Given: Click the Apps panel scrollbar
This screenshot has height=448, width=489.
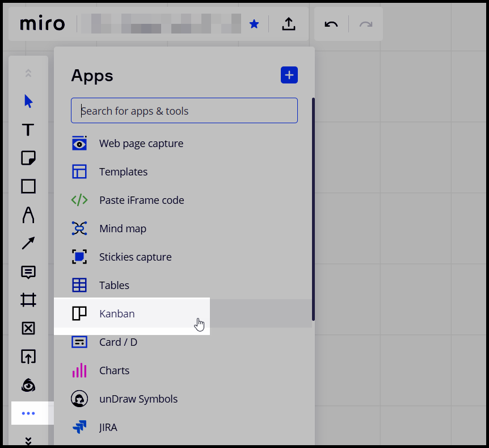Looking at the screenshot, I should [313, 209].
